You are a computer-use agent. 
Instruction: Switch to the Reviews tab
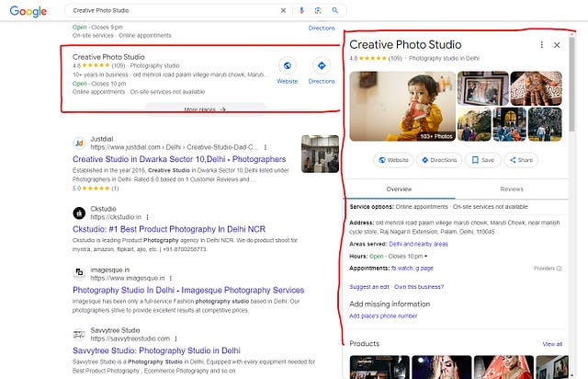(x=512, y=189)
